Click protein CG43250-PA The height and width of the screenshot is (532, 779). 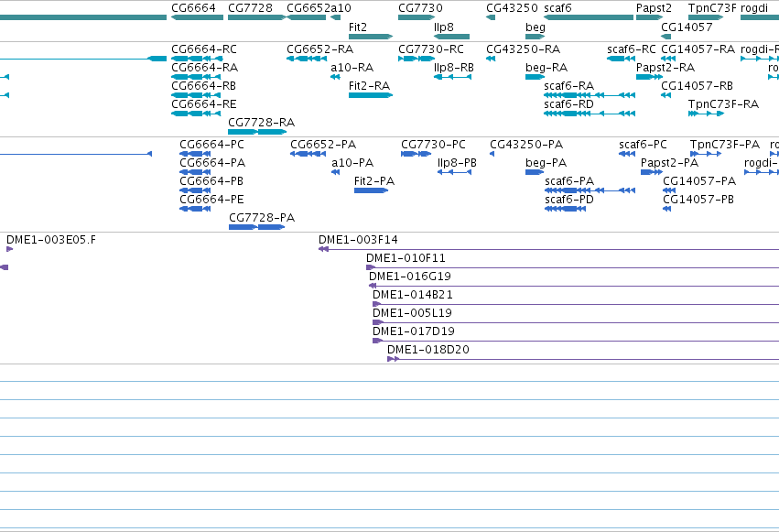point(492,154)
